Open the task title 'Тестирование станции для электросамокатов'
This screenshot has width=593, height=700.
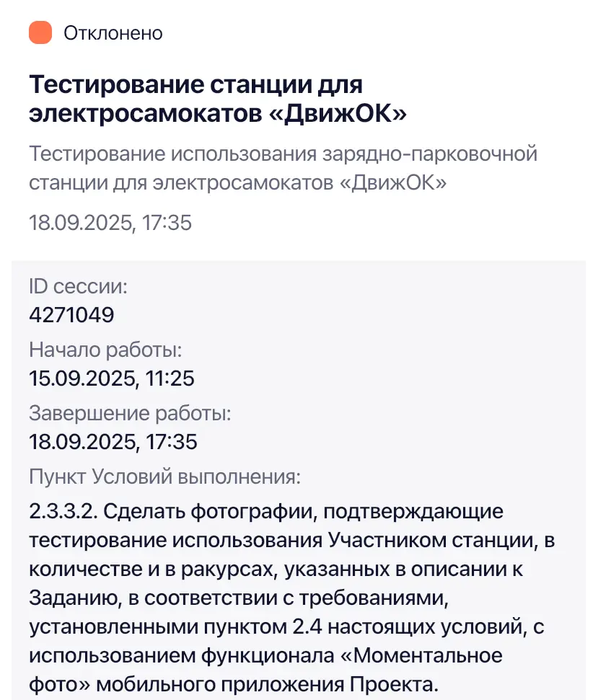(218, 98)
